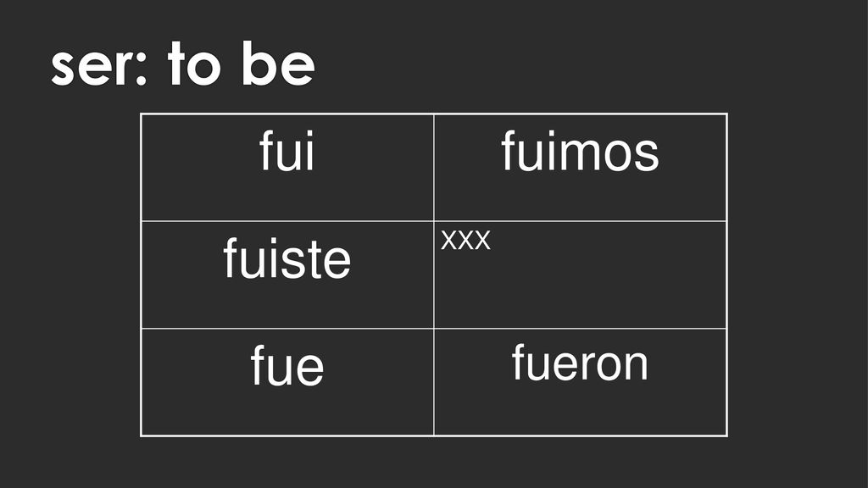Click the bottom border of the table
This screenshot has width=868, height=488.
click(434, 436)
